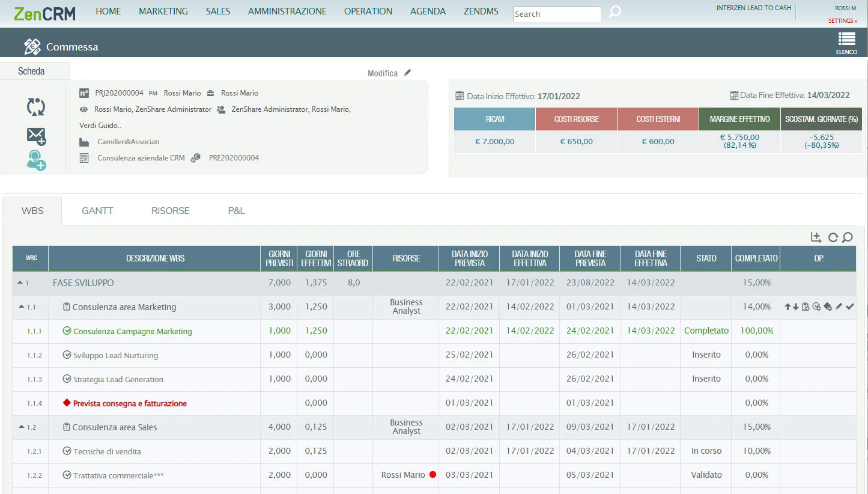Screen dimensions: 868x494
Task: Collapse the Consulenza area Marketing subtree
Action: tap(20, 306)
